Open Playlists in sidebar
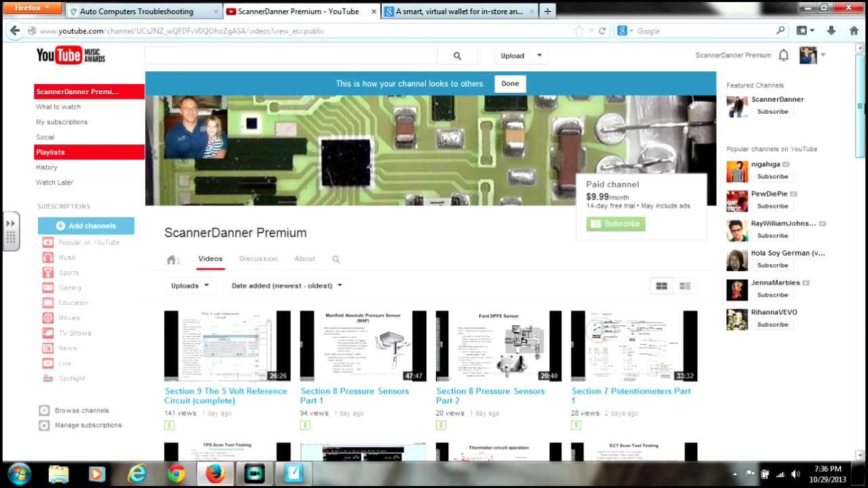 (x=90, y=152)
